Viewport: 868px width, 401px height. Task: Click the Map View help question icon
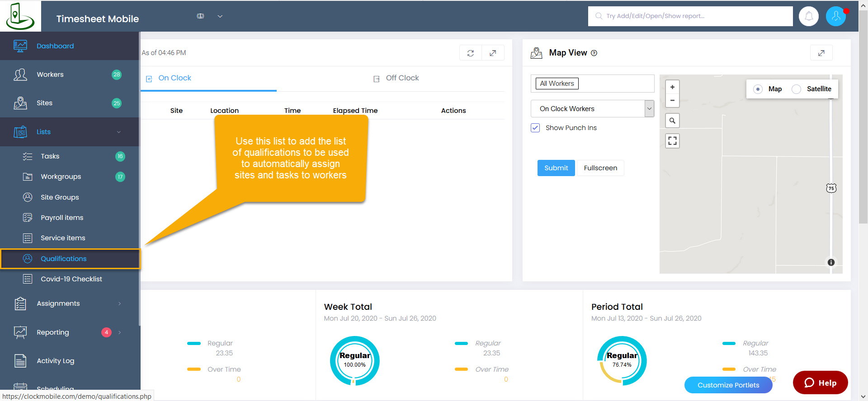coord(594,53)
